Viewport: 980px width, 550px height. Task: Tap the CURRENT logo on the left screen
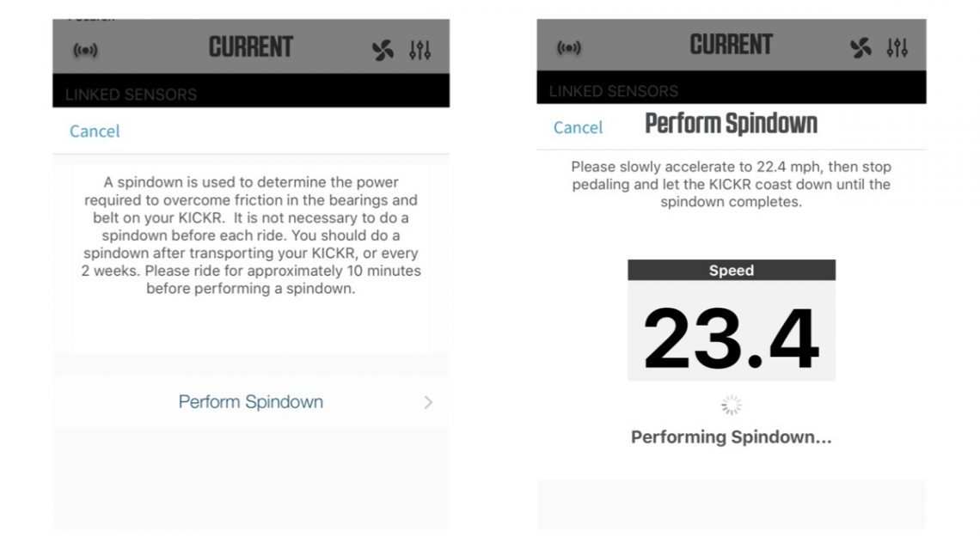pos(250,47)
